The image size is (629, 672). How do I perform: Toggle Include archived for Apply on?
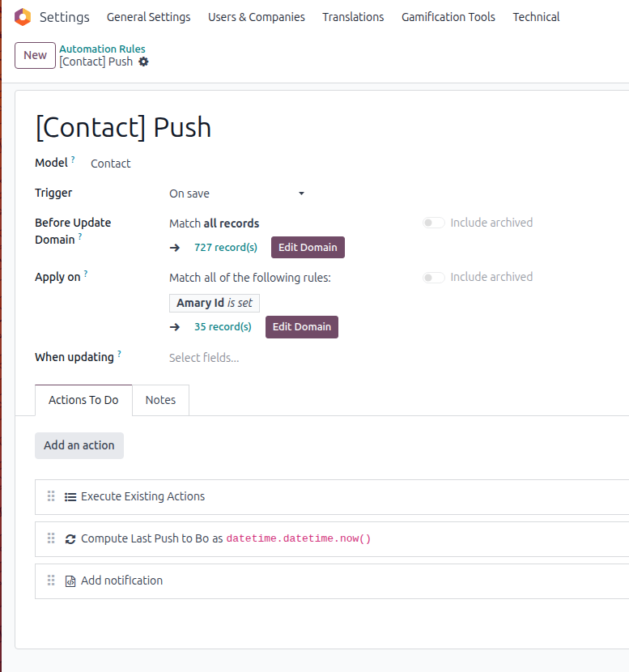coord(434,277)
